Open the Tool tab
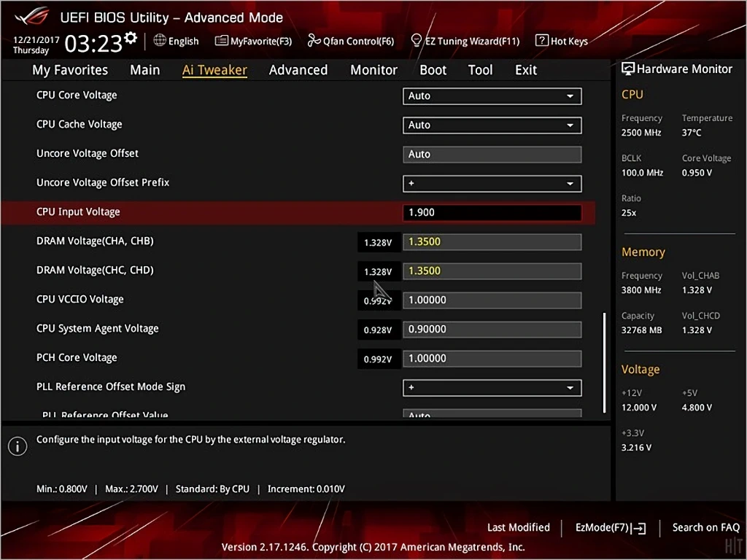The height and width of the screenshot is (560, 747). [x=480, y=70]
